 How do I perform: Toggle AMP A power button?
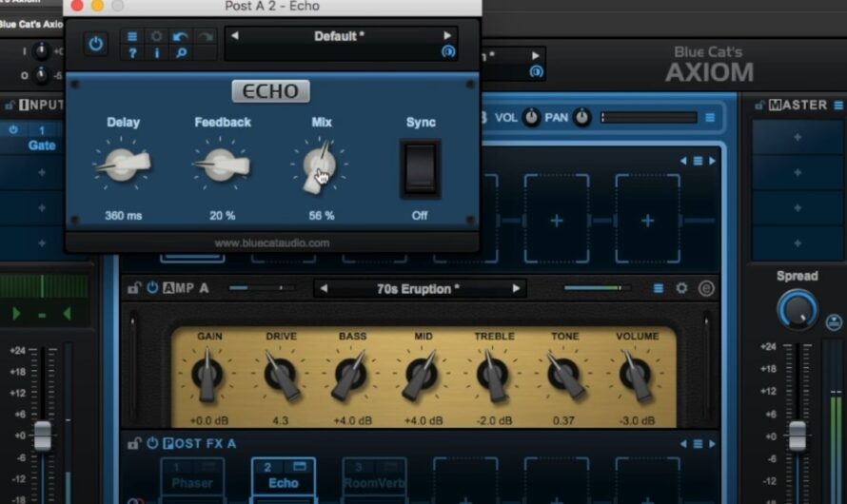153,287
